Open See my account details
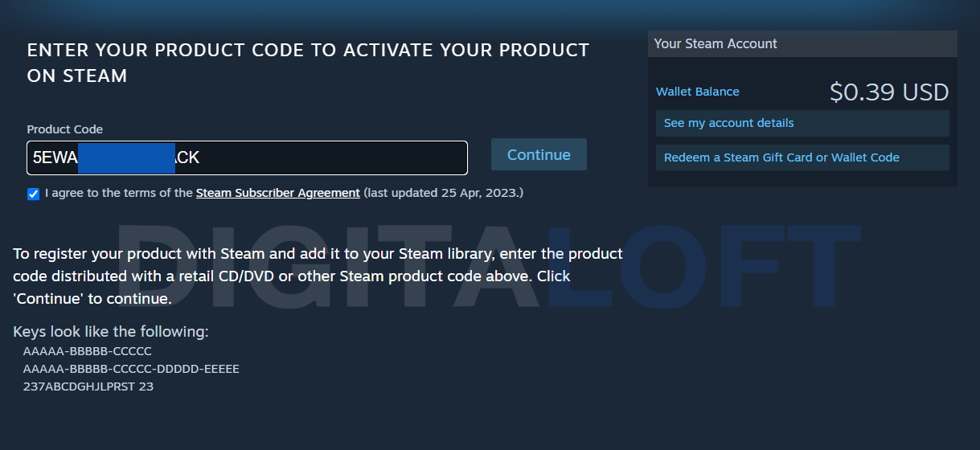Screen dimensions: 980x450 728,123
